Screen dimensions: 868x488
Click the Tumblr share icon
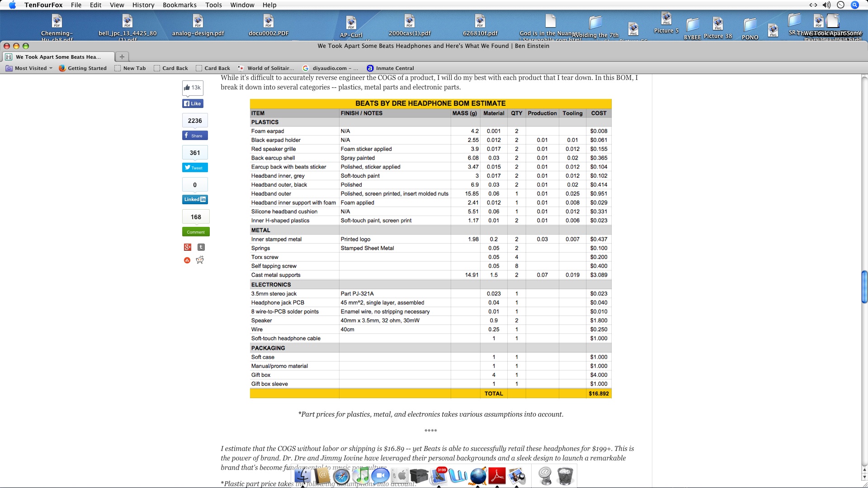point(201,247)
